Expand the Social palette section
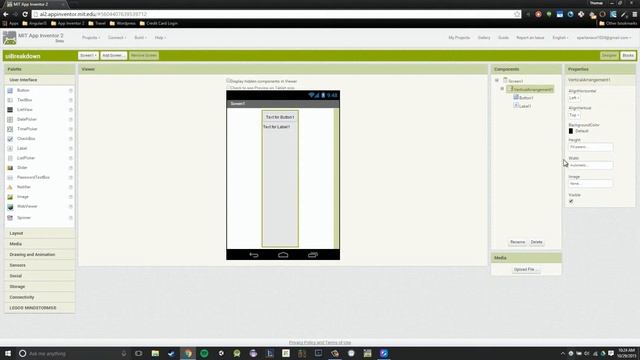The height and width of the screenshot is (360, 640). [x=40, y=276]
